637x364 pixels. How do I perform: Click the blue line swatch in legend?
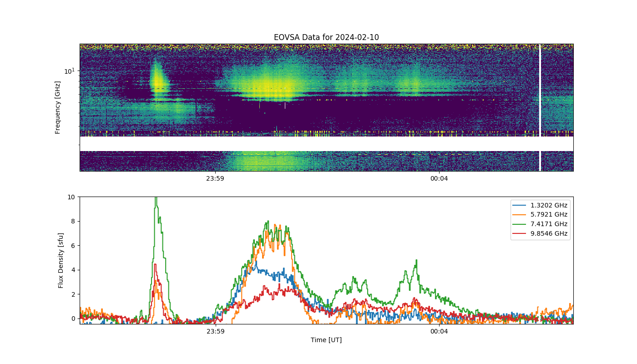pos(521,205)
